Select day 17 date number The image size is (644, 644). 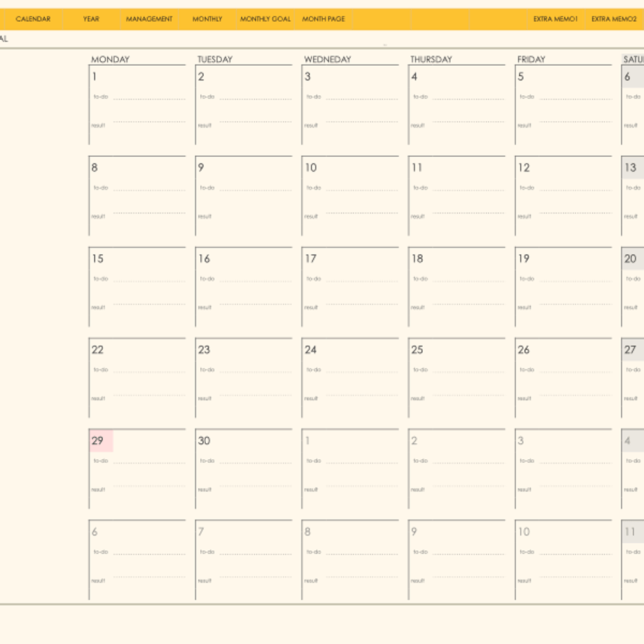pos(311,259)
